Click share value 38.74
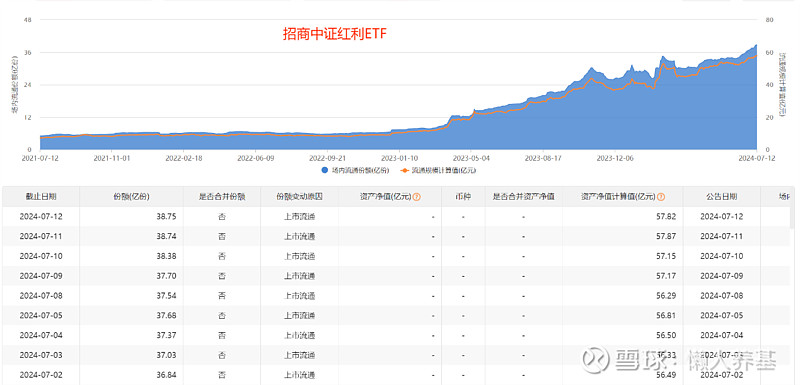This screenshot has width=800, height=385. pyautogui.click(x=167, y=237)
